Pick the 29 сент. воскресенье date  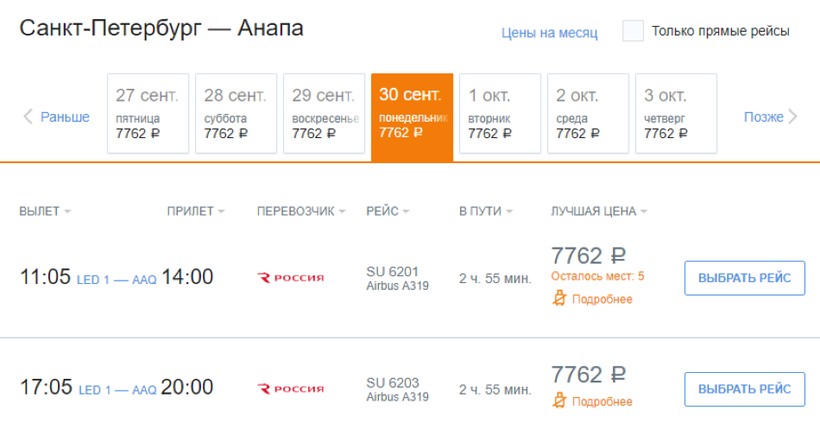pos(324,114)
